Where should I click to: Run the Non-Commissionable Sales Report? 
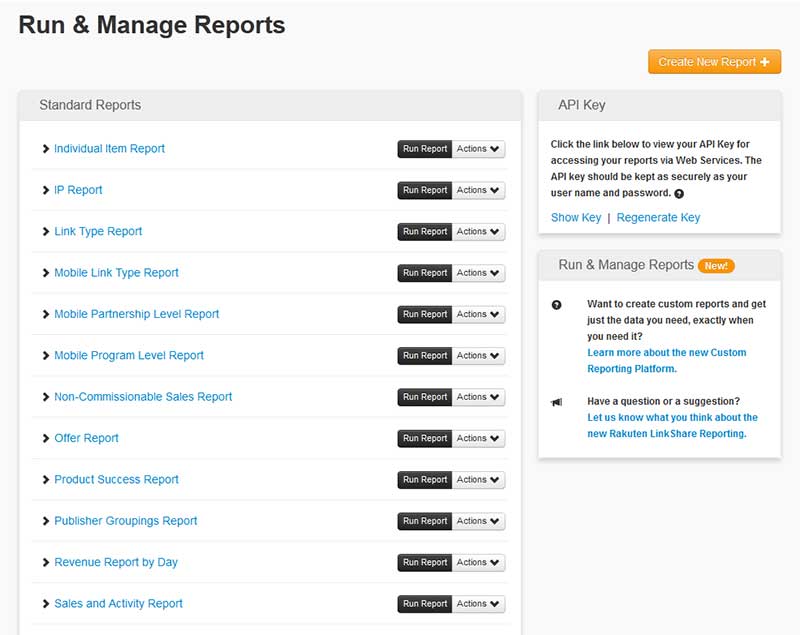425,397
